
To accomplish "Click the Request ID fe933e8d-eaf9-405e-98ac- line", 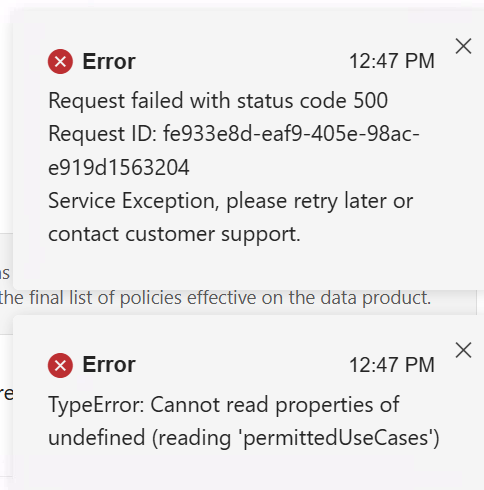I will click(x=234, y=134).
